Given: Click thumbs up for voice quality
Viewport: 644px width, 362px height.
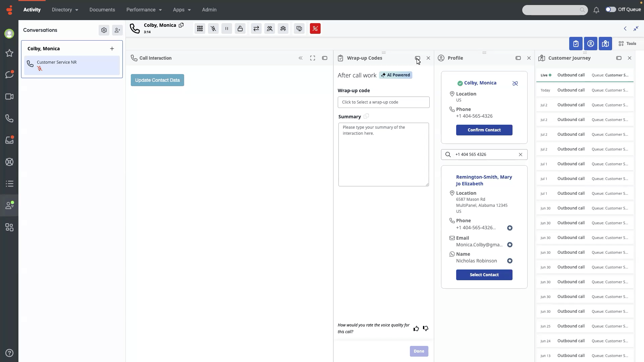Looking at the screenshot, I should pyautogui.click(x=416, y=328).
